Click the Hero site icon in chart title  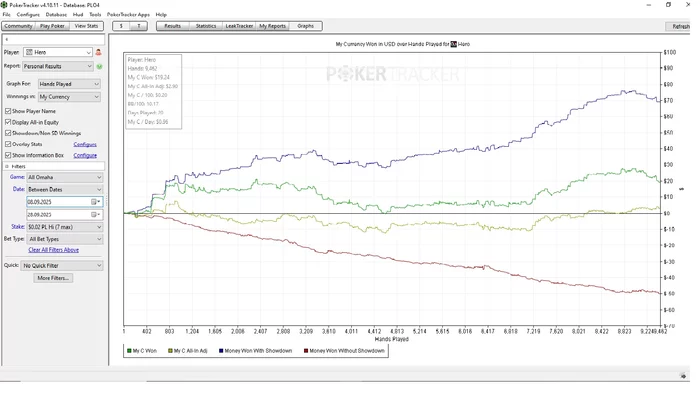pos(454,44)
